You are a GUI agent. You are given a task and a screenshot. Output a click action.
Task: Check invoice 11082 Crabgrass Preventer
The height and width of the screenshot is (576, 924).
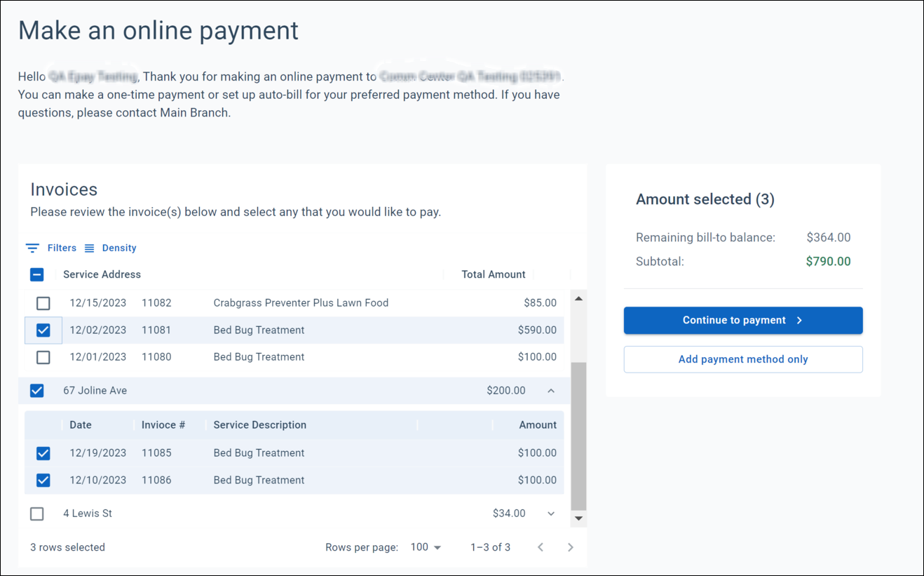coord(43,303)
